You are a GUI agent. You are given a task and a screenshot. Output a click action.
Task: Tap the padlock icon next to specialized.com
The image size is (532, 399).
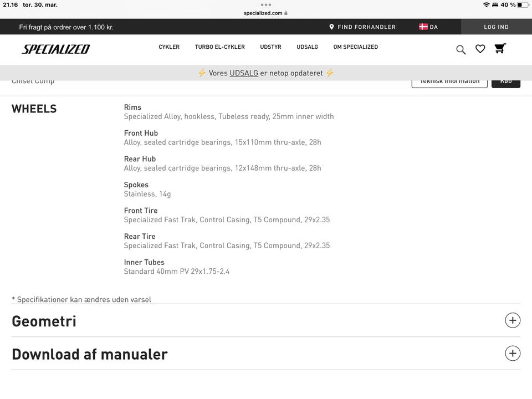(286, 13)
